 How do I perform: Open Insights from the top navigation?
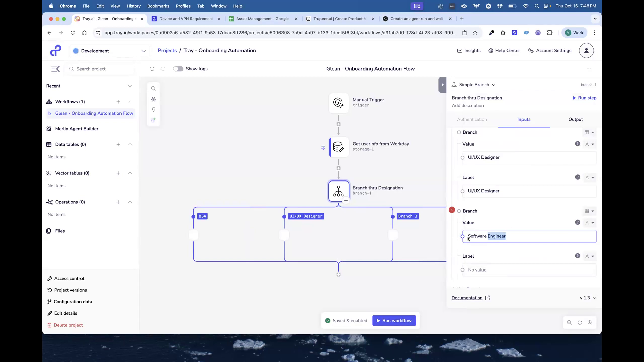(x=469, y=50)
